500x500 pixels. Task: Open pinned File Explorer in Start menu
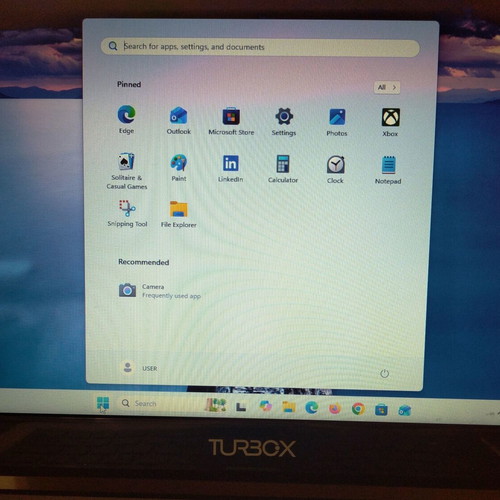pos(179,214)
